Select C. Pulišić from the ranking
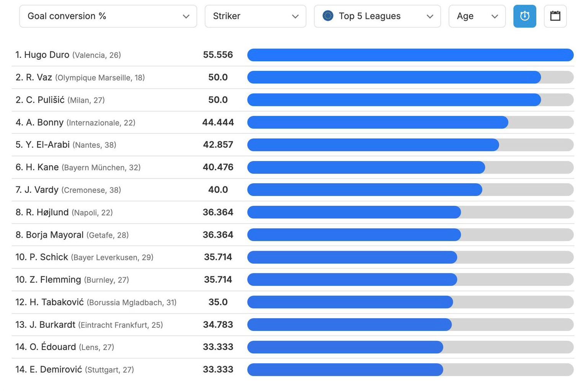Image resolution: width=588 pixels, height=391 pixels. point(45,100)
